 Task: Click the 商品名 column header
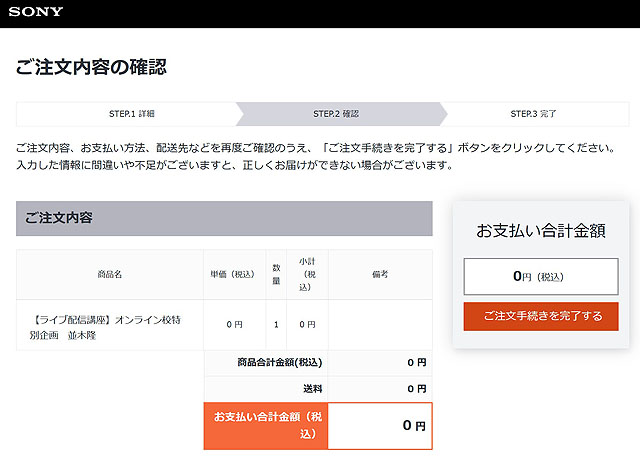click(x=109, y=274)
